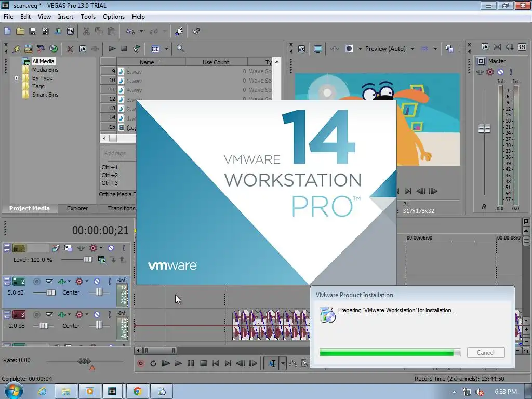Click Copy Snapshot to Clipboard icon
The height and width of the screenshot is (399, 532).
pos(449,49)
